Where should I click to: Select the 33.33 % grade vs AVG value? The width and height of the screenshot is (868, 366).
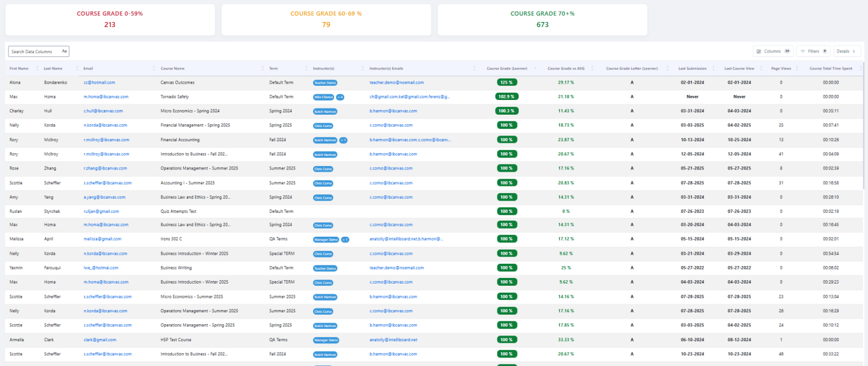pos(566,340)
